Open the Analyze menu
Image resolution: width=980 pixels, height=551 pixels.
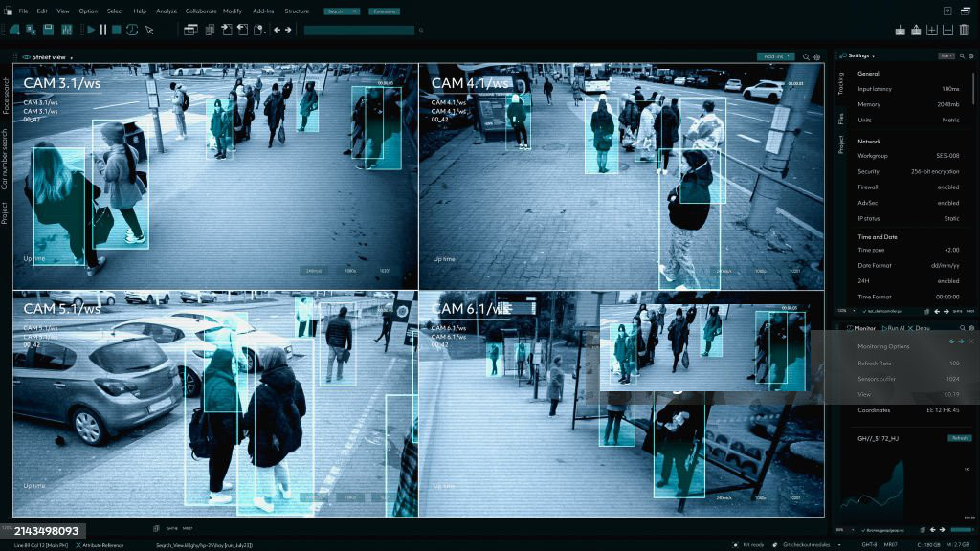click(x=167, y=11)
